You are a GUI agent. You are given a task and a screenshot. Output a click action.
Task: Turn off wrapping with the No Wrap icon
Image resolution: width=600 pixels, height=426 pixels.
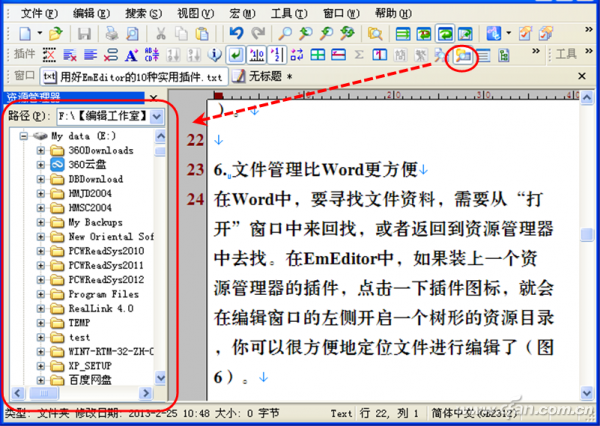[403, 34]
